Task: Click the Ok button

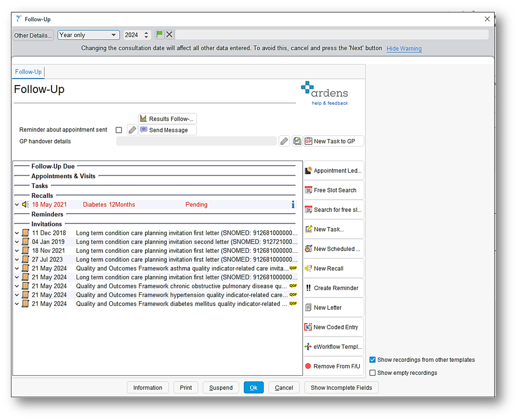Action: pos(254,388)
